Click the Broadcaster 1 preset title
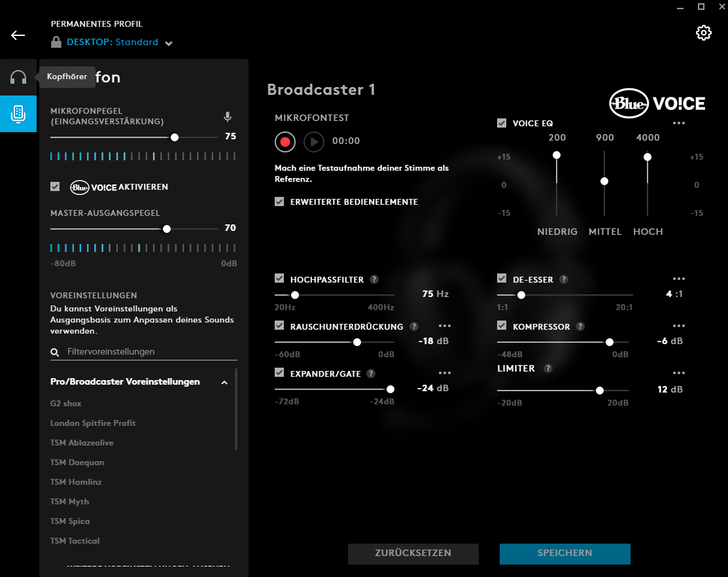The image size is (728, 577). click(321, 90)
